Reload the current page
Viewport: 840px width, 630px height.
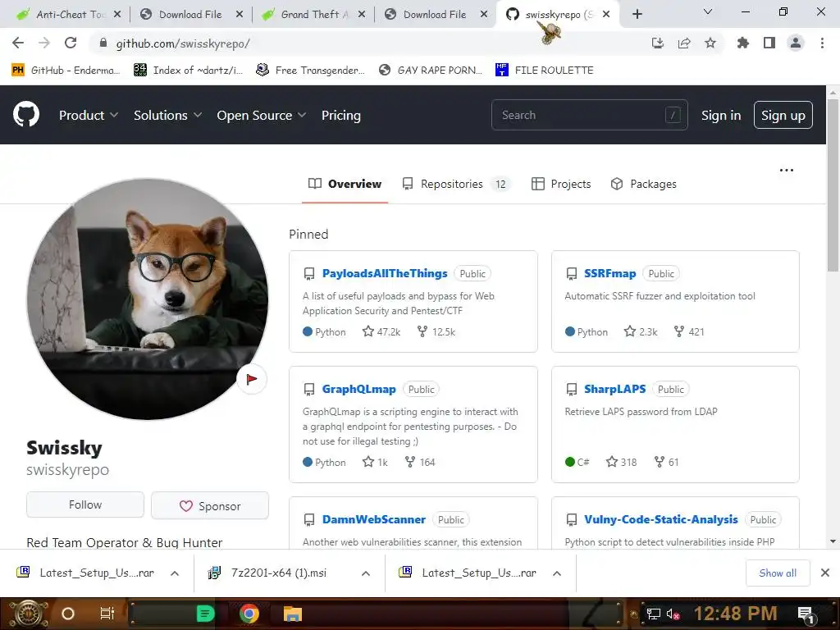tap(71, 43)
